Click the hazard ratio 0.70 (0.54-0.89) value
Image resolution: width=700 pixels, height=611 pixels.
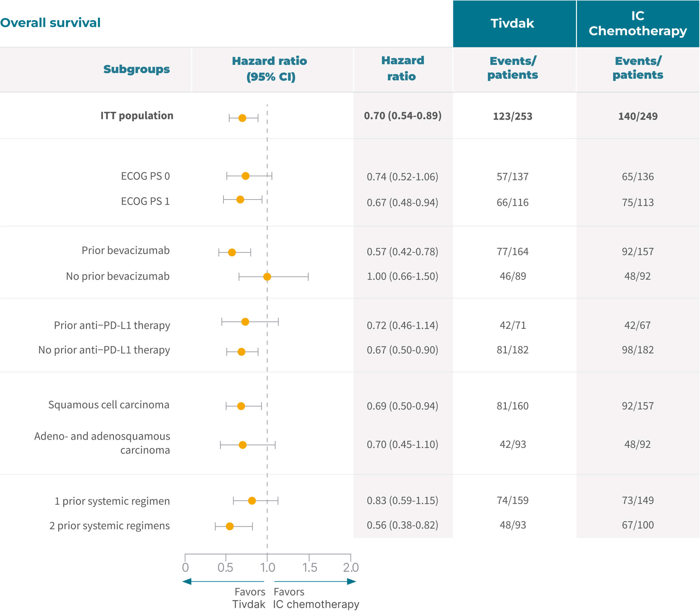(403, 116)
